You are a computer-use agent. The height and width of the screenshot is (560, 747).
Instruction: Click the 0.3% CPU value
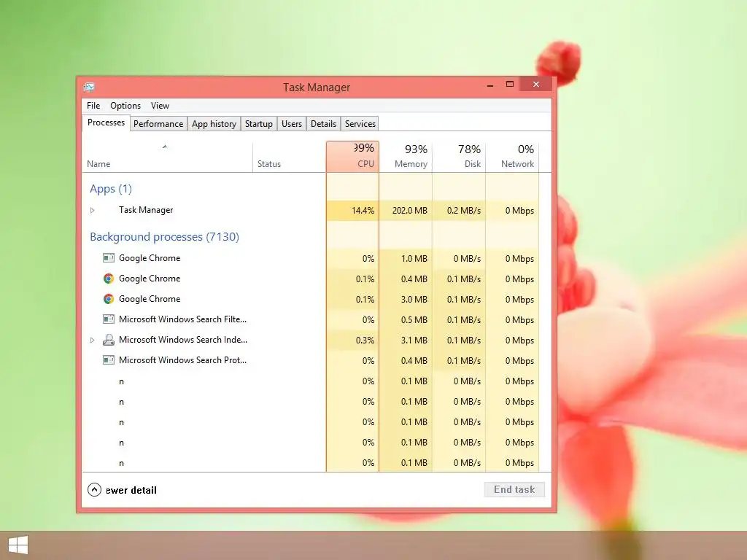point(365,341)
